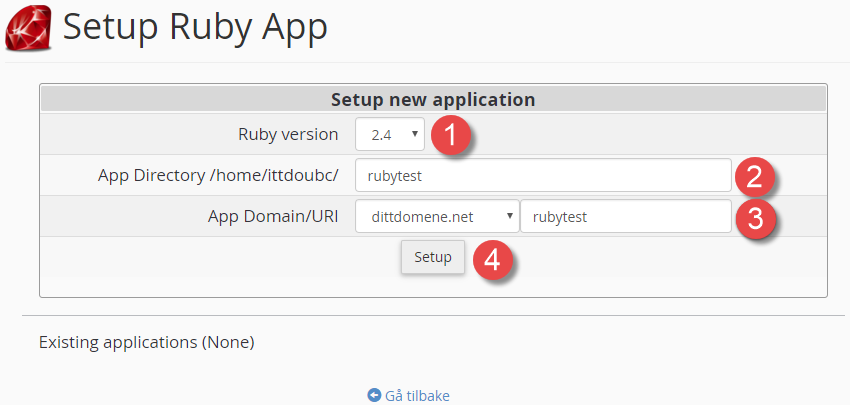The width and height of the screenshot is (850, 405).
Task: Click the App Directory /home/ittdoubc/ label
Action: pos(218,176)
